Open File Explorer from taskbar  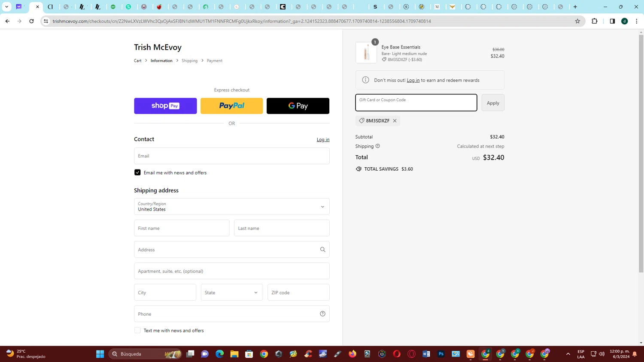234,354
